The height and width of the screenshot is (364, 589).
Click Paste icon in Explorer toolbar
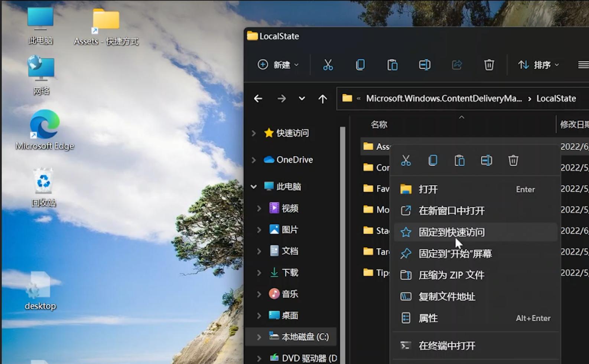[393, 65]
